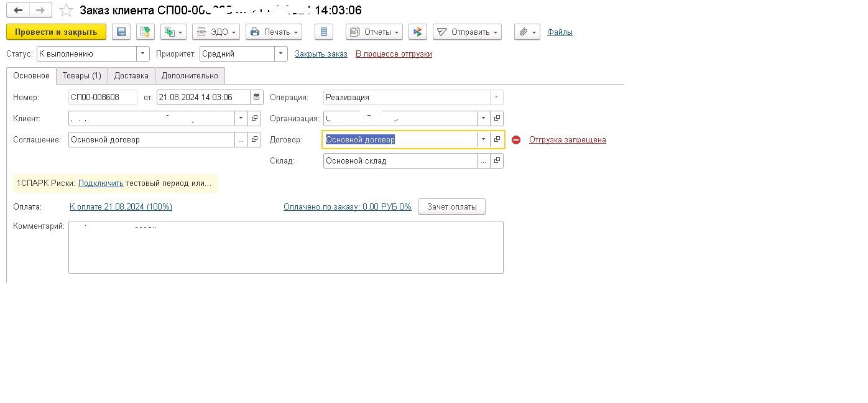
Task: Switch to the Товары (1) tab
Action: click(81, 76)
